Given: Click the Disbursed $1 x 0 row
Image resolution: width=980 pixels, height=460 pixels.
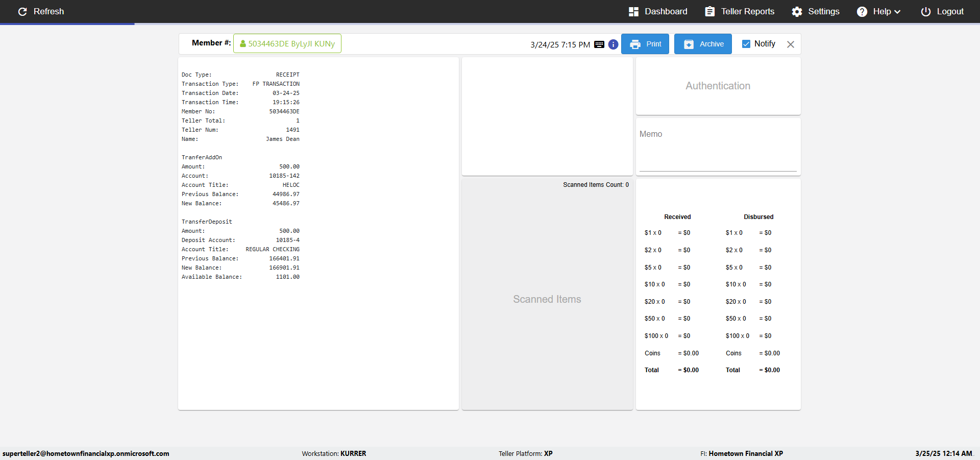Looking at the screenshot, I should (748, 233).
